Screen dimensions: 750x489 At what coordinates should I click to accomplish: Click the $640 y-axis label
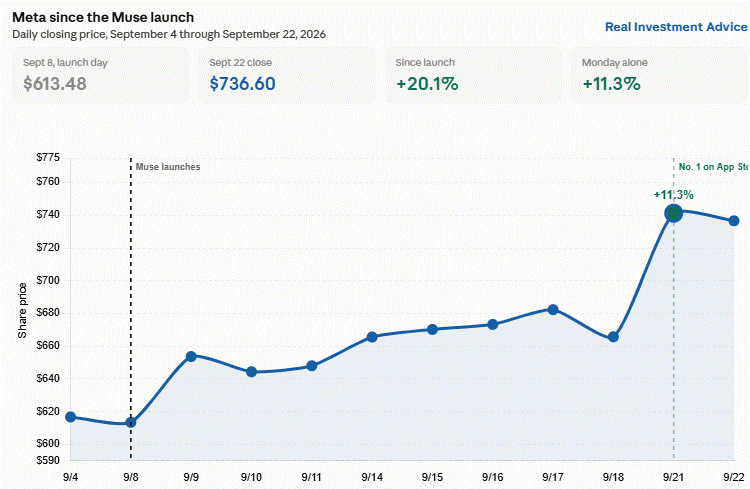point(48,378)
